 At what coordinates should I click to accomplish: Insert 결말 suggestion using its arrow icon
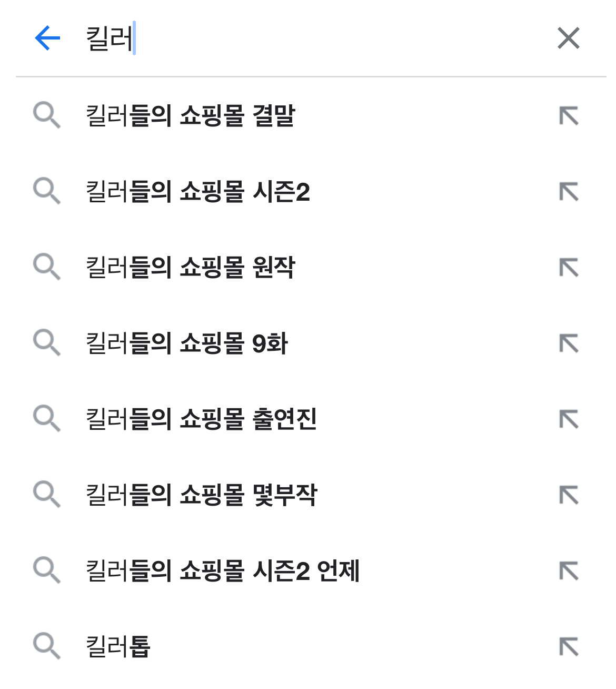click(569, 115)
